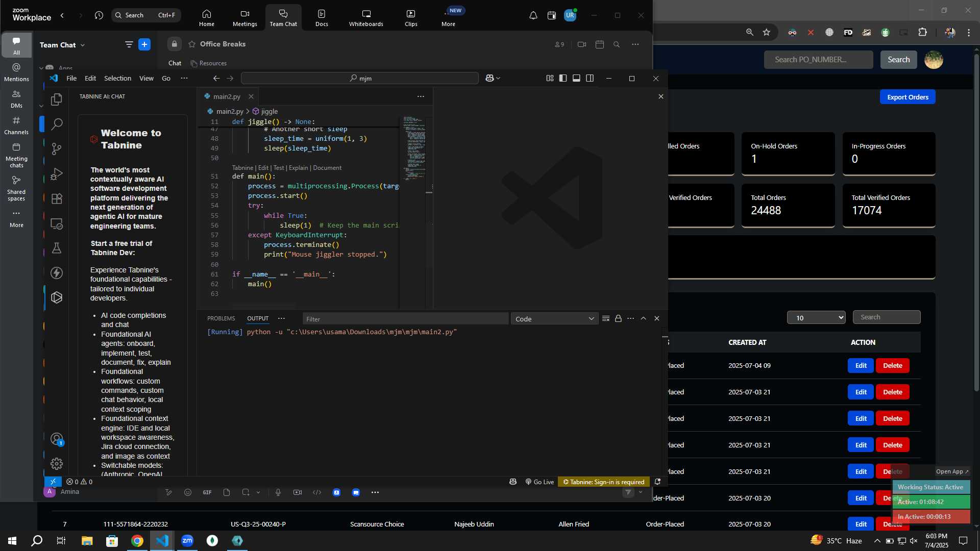Viewport: 980px width, 551px height.
Task: Toggle the VS Code Secondary Side Bar
Action: (590, 78)
